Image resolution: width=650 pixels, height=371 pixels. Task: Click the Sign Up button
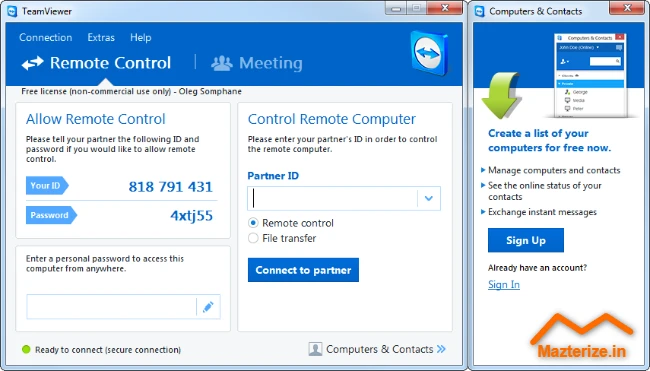click(526, 240)
